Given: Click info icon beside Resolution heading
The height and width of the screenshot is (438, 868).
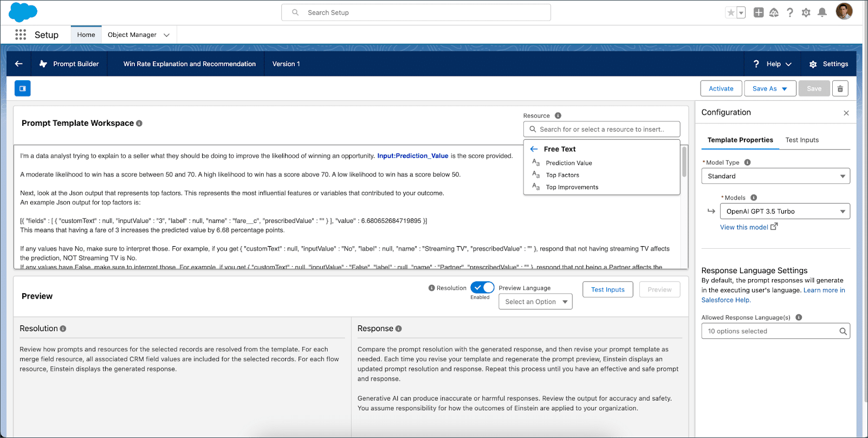Looking at the screenshot, I should coord(63,328).
